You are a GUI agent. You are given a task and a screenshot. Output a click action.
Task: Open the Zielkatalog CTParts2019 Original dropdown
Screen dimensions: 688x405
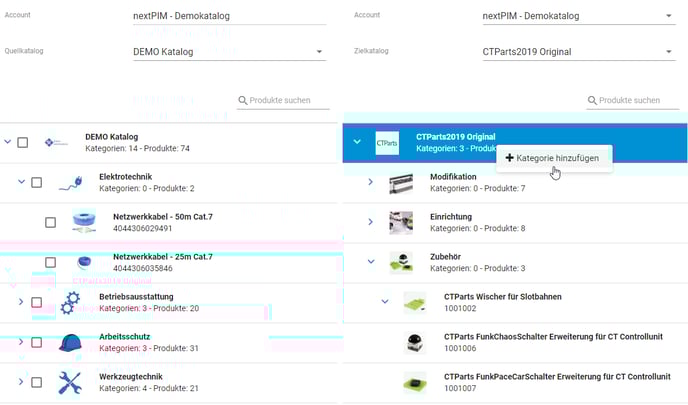point(579,52)
